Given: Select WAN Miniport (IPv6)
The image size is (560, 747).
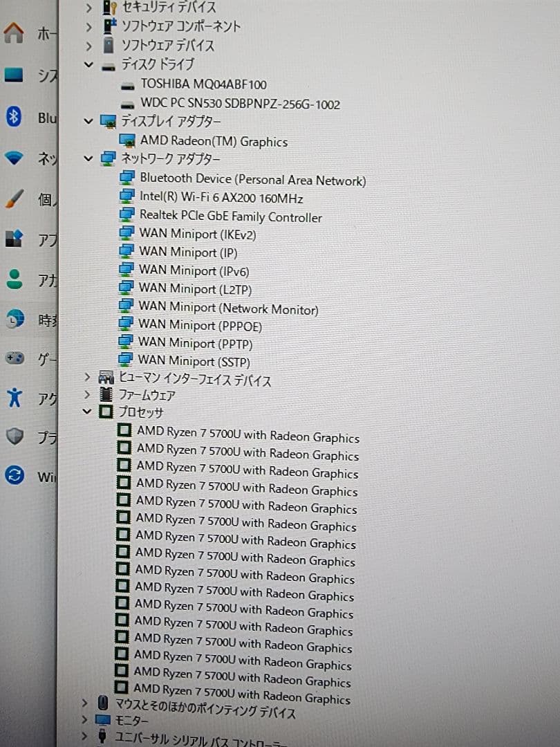Looking at the screenshot, I should point(194,270).
